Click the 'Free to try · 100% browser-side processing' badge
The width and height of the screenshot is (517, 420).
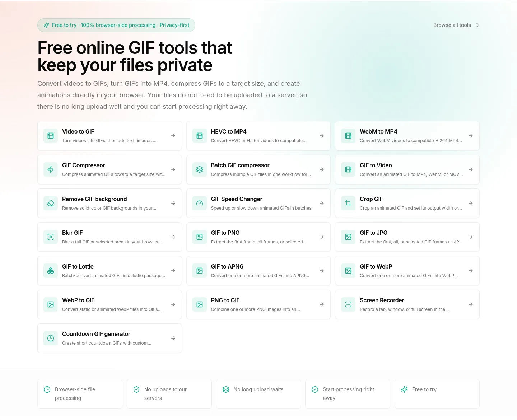click(x=116, y=25)
